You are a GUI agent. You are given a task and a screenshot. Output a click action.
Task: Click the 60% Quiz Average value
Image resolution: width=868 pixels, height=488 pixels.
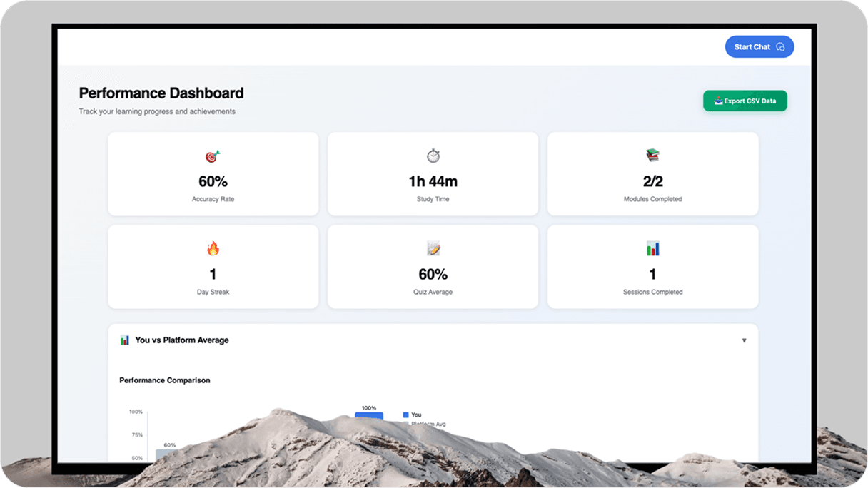[433, 274]
